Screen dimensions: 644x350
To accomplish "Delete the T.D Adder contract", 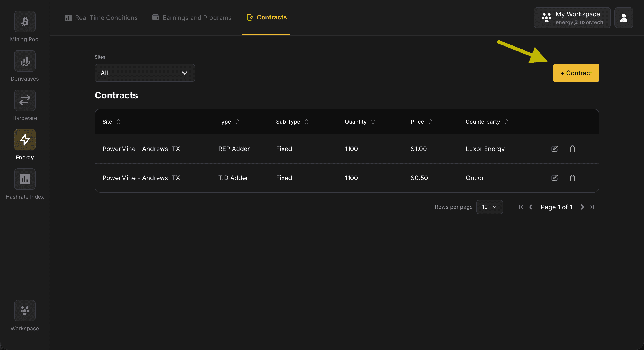I will (572, 178).
